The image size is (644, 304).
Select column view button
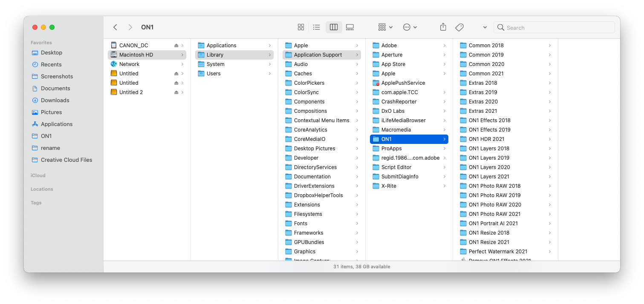(334, 27)
